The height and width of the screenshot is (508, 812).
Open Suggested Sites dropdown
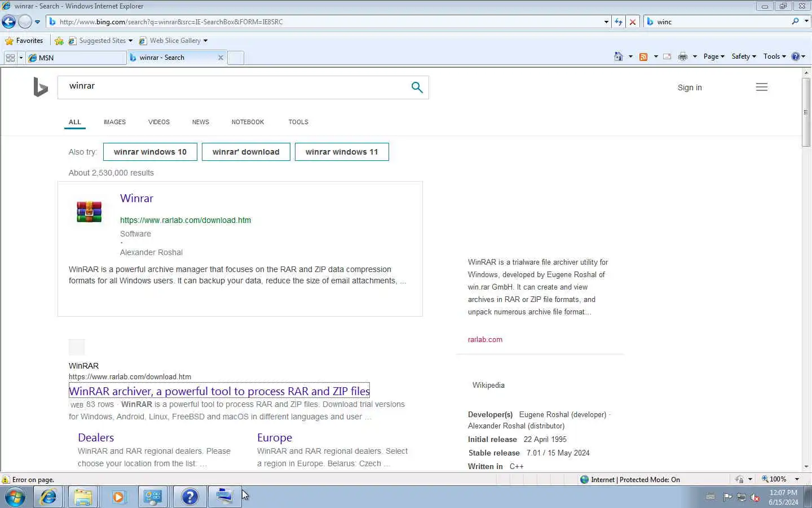(100, 41)
